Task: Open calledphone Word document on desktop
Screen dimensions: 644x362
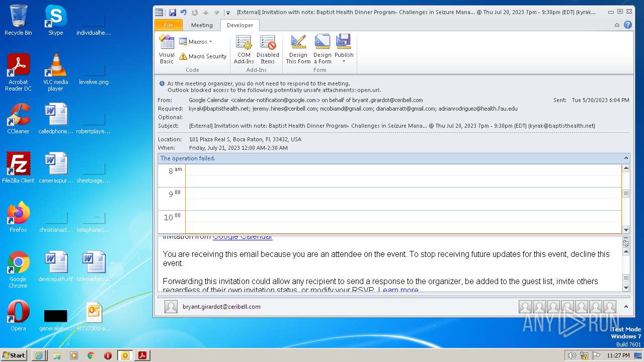Action: [55, 119]
